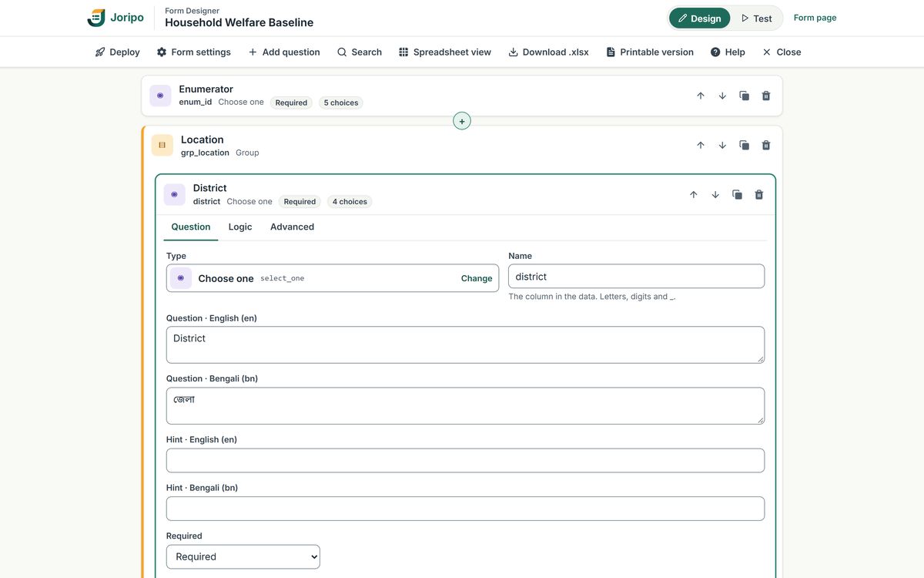Click the Joripo logo

tap(115, 18)
